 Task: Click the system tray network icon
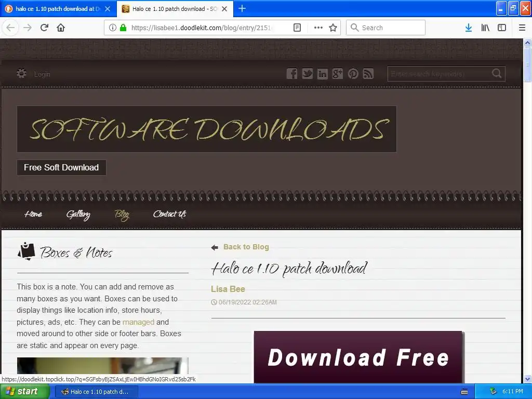tap(493, 392)
